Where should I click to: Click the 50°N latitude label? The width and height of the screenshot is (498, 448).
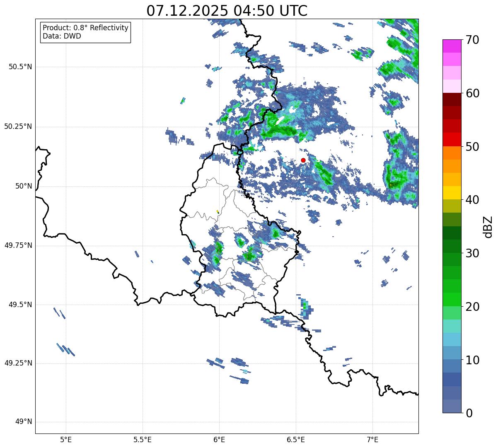(23, 186)
